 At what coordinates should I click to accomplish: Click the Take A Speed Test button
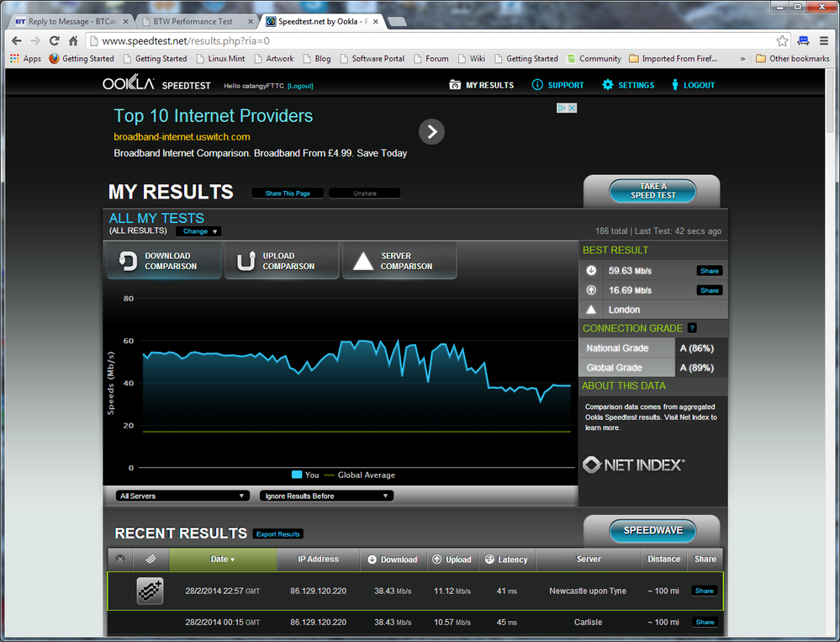coord(652,191)
